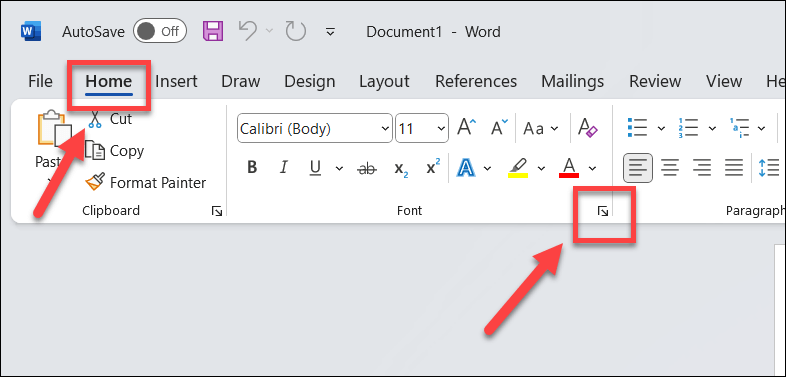This screenshot has width=786, height=377.
Task: Align text right
Action: [702, 168]
